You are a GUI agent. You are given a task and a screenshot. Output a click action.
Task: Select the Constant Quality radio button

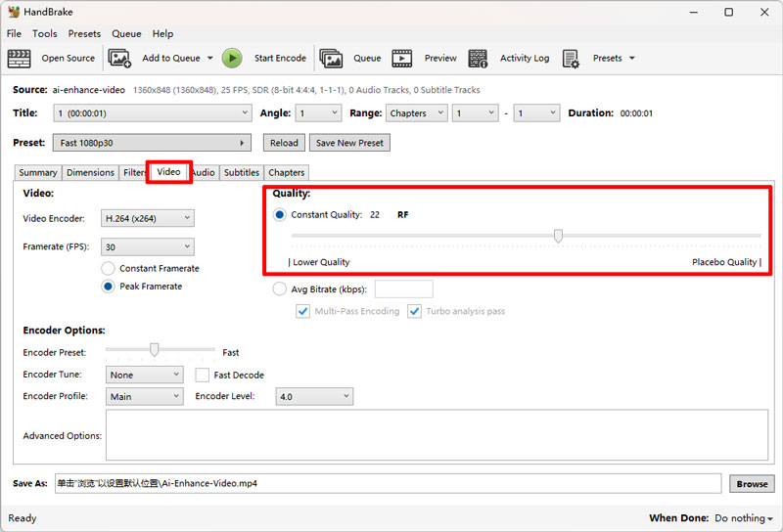[x=280, y=214]
